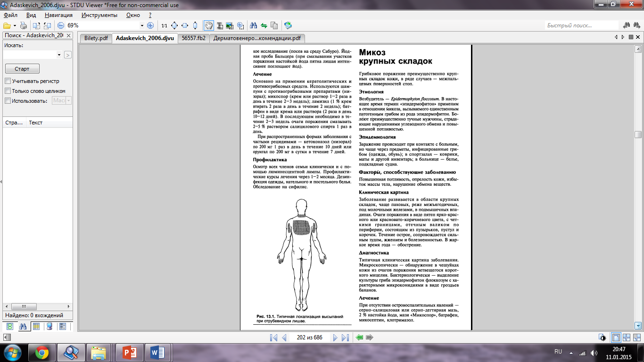
Task: Click the Word icon in taskbar
Action: 157,353
